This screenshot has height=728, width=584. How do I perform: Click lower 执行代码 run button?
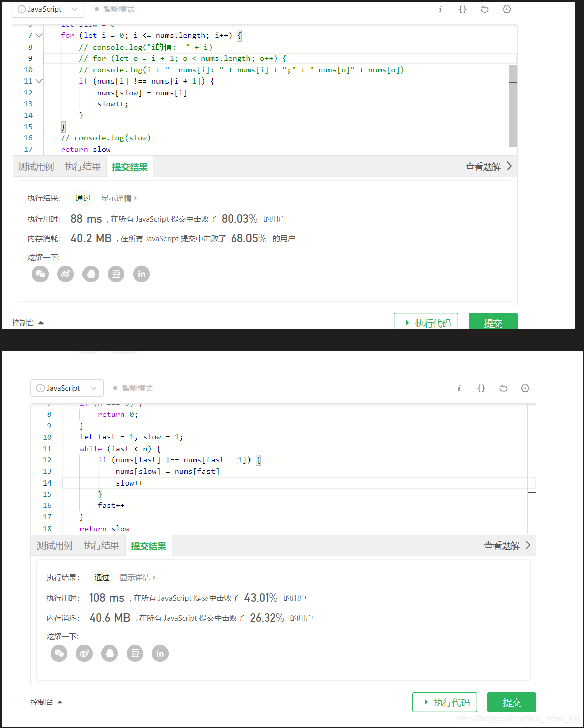[445, 702]
